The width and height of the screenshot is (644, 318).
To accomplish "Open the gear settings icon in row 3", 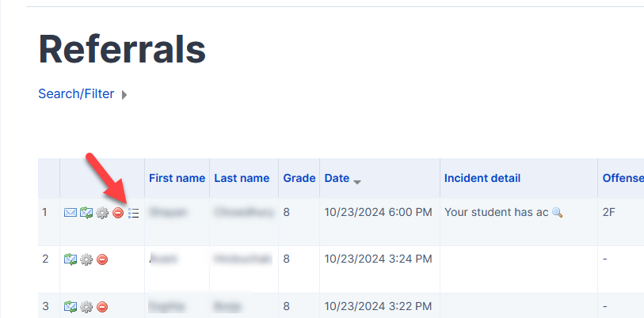I will pos(86,306).
